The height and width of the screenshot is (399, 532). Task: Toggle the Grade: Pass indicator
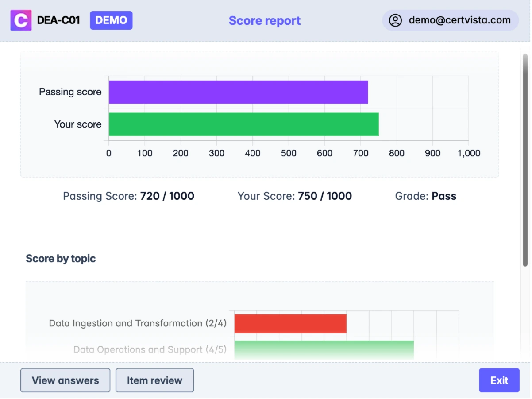point(425,196)
